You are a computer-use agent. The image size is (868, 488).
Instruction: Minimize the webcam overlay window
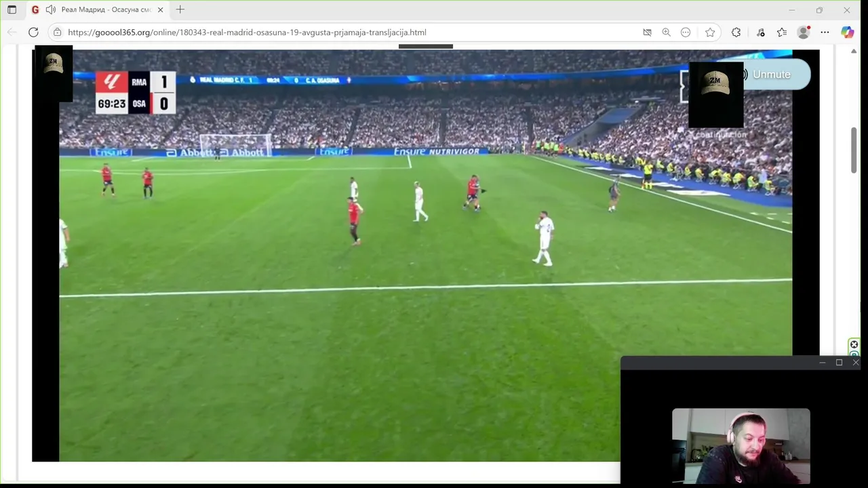click(822, 363)
